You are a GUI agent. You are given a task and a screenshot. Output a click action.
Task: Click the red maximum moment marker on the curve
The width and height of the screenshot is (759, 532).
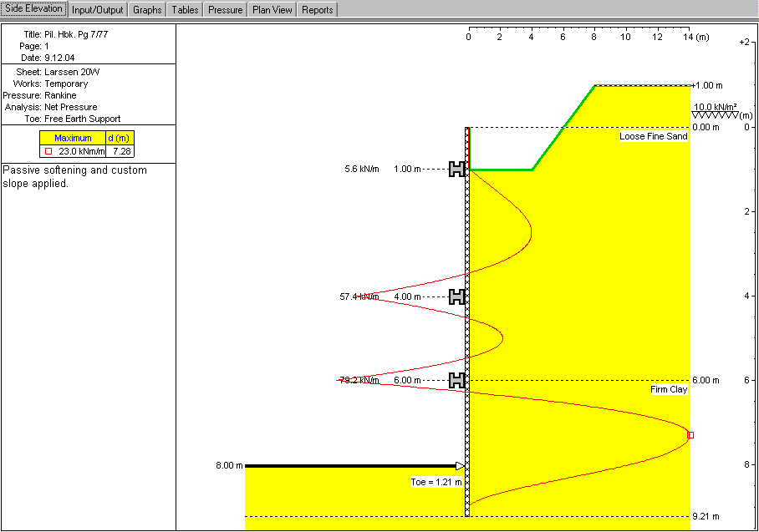pyautogui.click(x=690, y=435)
